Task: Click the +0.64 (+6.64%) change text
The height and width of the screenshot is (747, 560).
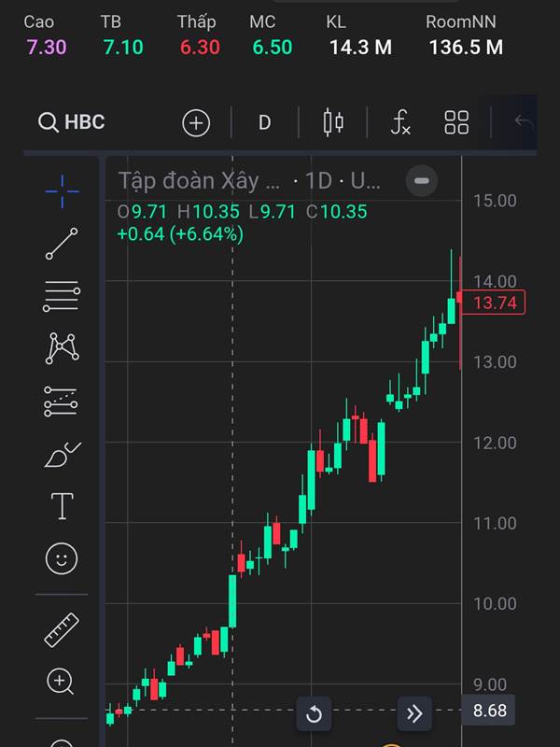Action: click(180, 234)
